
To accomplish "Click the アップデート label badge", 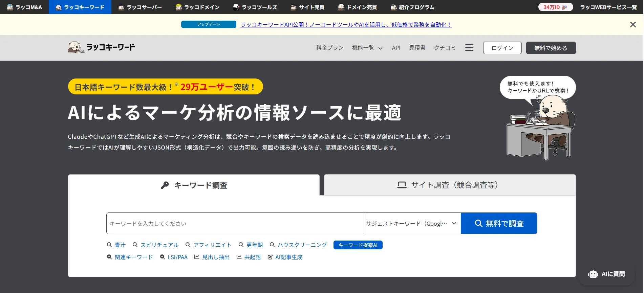I will click(x=209, y=24).
